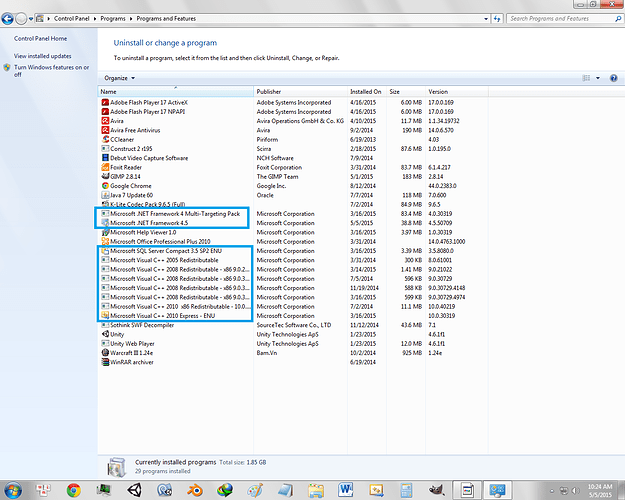
Task: Open Turn Windows features on or off
Action: pyautogui.click(x=51, y=71)
